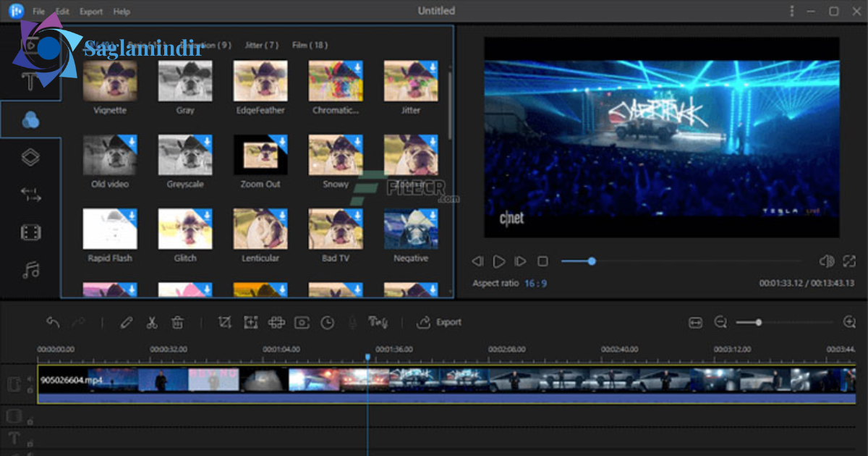Open the Transitions panel from sidebar
868x456 pixels.
click(x=30, y=194)
